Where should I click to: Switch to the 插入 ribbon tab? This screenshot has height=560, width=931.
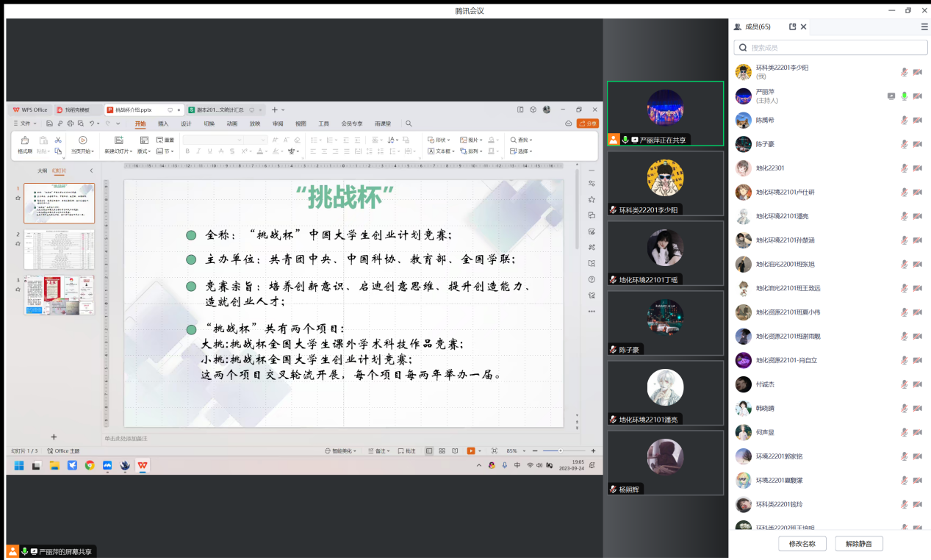click(x=163, y=123)
